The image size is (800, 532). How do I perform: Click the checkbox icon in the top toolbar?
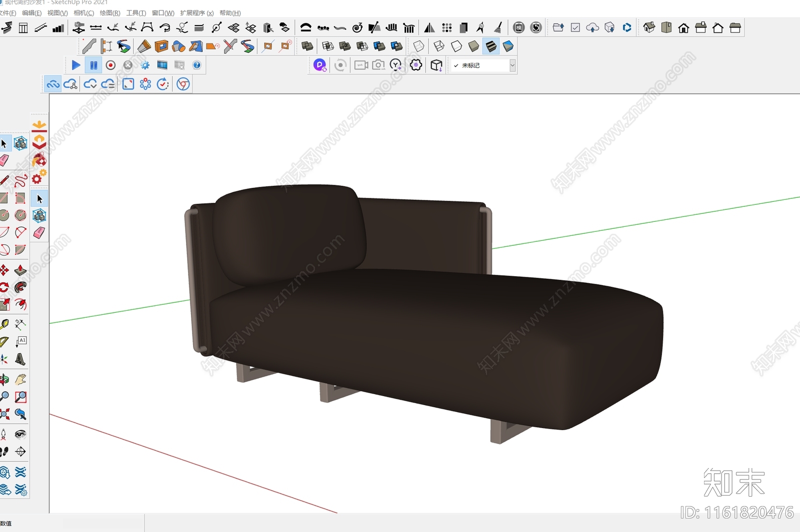click(x=575, y=27)
